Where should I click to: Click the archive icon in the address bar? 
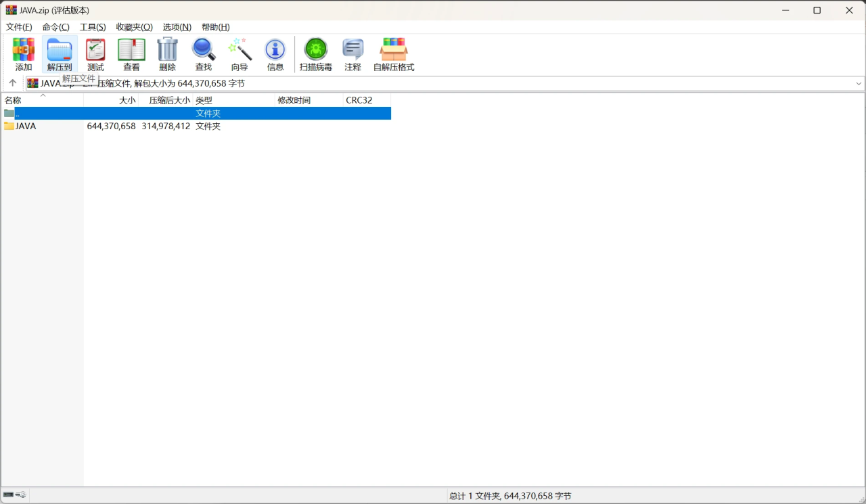coord(33,83)
